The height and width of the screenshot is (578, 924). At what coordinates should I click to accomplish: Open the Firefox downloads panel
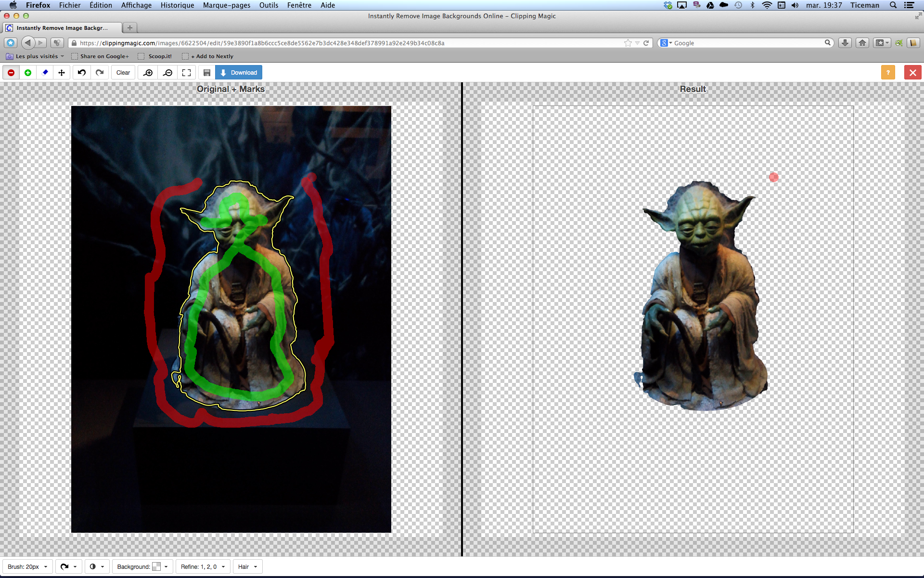coord(845,43)
